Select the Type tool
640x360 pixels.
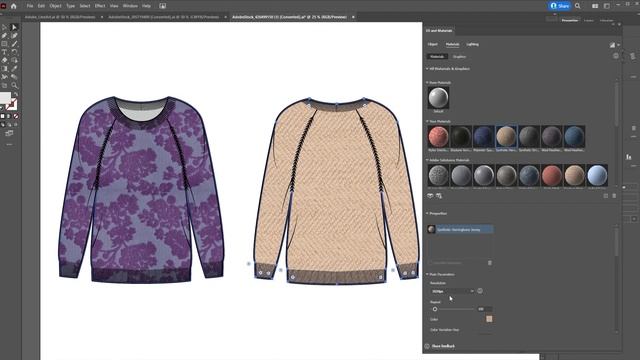(4, 52)
